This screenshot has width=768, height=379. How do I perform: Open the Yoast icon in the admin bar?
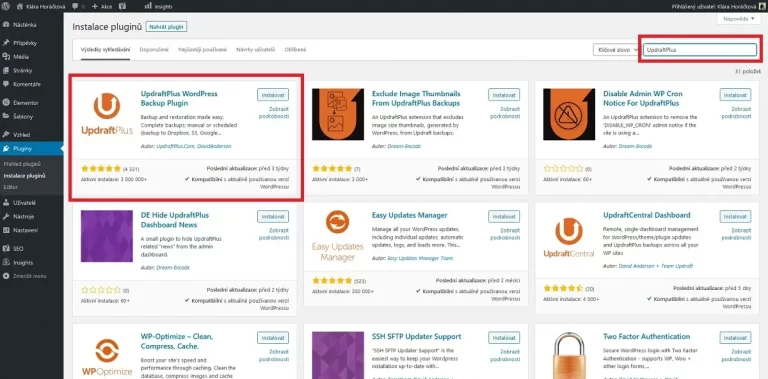click(x=122, y=6)
